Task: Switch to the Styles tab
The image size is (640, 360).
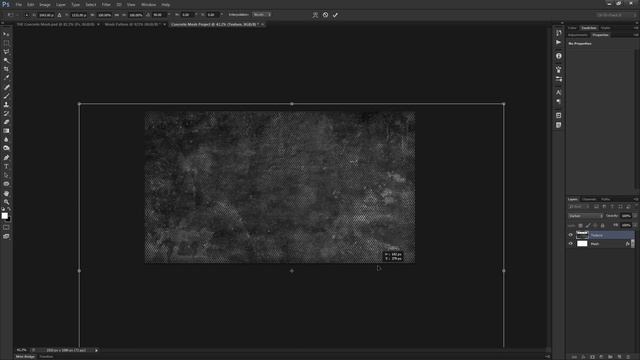Action: click(606, 28)
